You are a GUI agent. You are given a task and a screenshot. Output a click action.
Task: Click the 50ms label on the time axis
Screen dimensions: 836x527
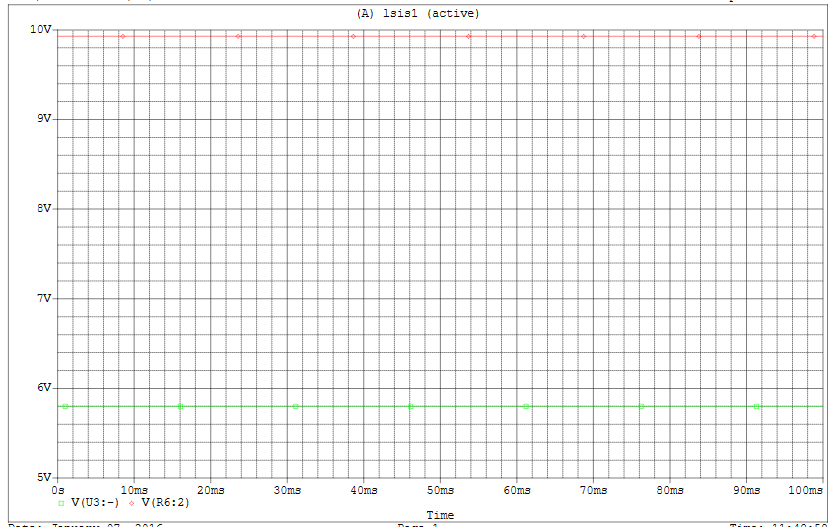[440, 491]
